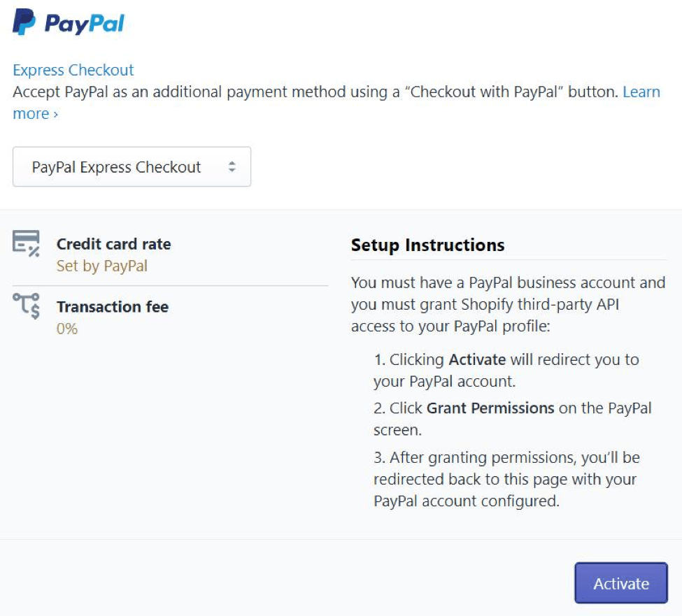Click the PayPal wordmark text in the logo
The width and height of the screenshot is (682, 616).
pos(84,24)
